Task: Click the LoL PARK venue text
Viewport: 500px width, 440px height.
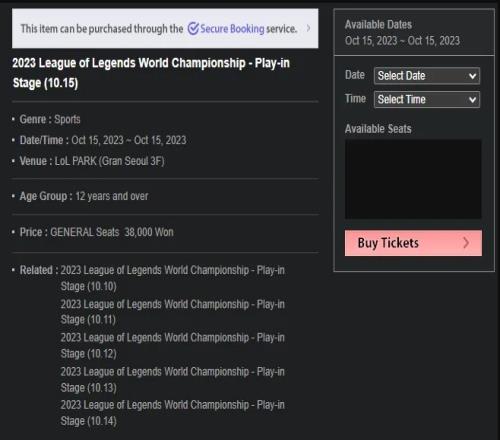Action: click(109, 161)
